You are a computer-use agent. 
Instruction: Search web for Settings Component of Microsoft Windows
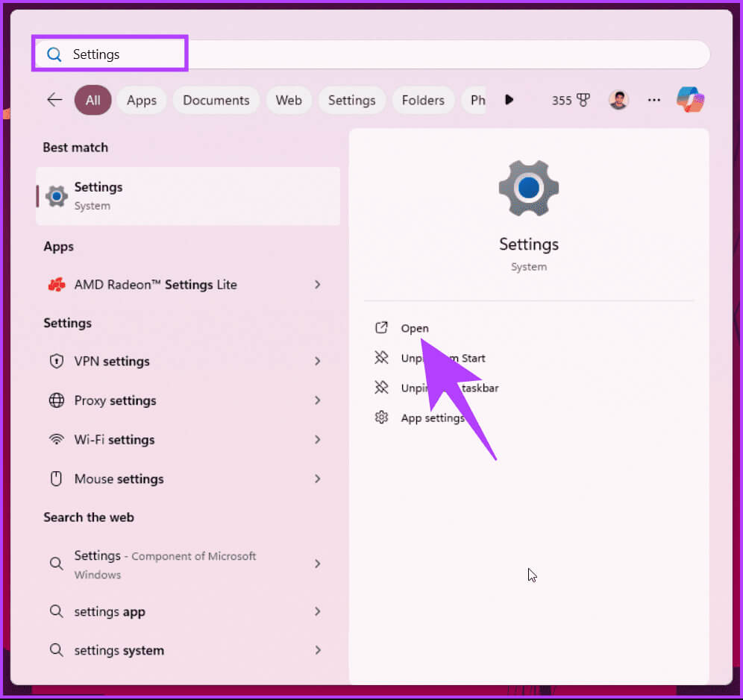(188, 564)
